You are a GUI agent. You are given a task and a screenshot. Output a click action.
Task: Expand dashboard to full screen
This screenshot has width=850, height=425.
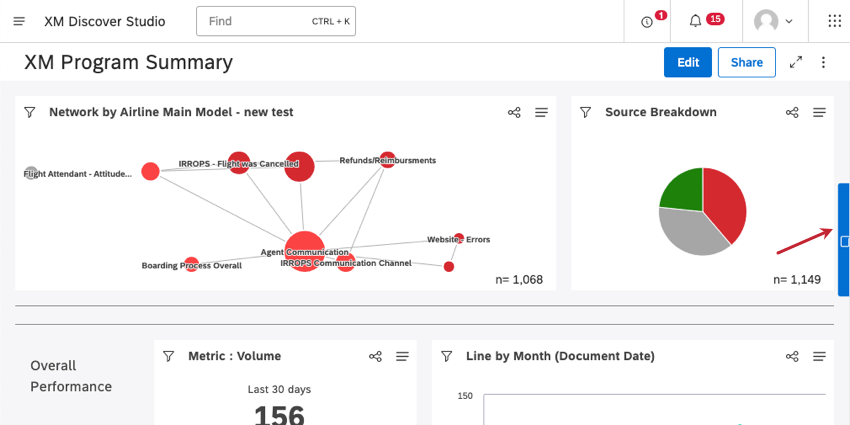pos(796,62)
